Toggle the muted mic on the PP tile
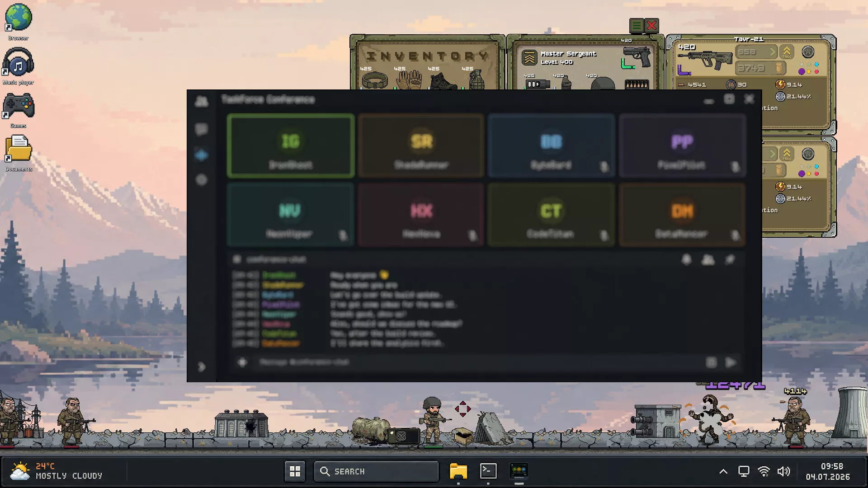The width and height of the screenshot is (868, 488). click(735, 167)
